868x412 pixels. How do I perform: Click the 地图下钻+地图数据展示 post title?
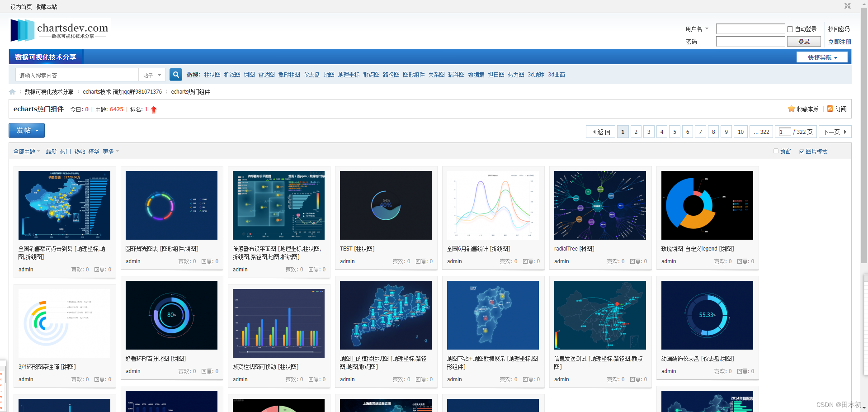(x=492, y=363)
